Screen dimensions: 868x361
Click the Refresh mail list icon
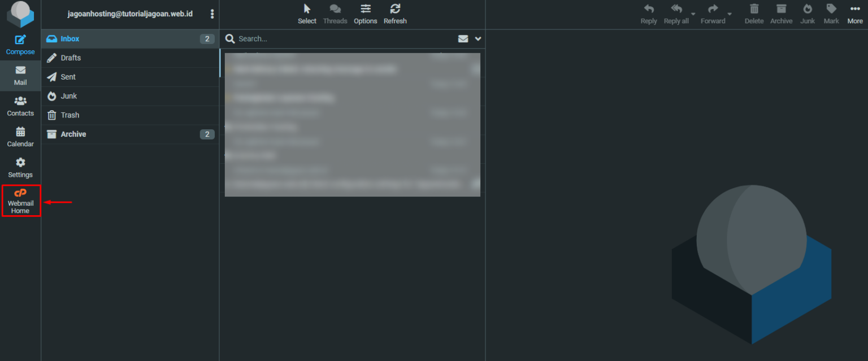[395, 14]
